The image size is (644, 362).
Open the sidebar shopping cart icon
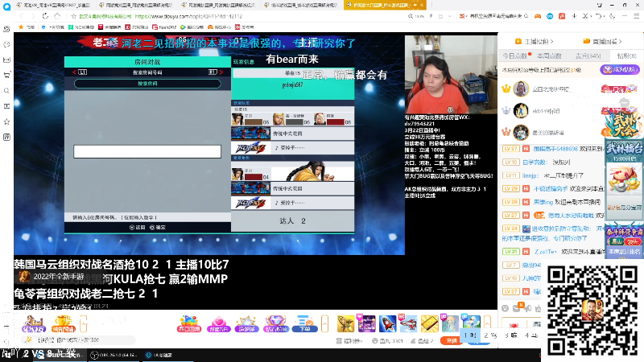[x=6, y=75]
